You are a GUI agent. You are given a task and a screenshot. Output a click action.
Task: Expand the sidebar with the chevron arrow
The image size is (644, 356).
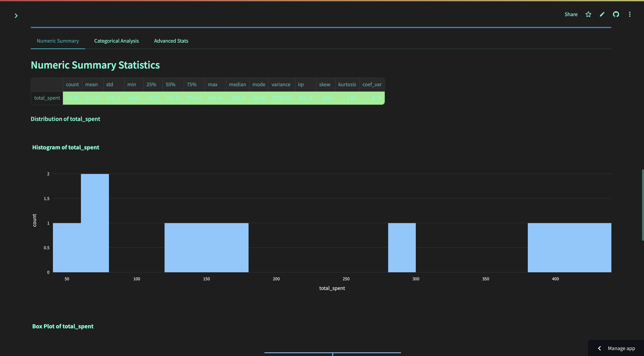16,16
